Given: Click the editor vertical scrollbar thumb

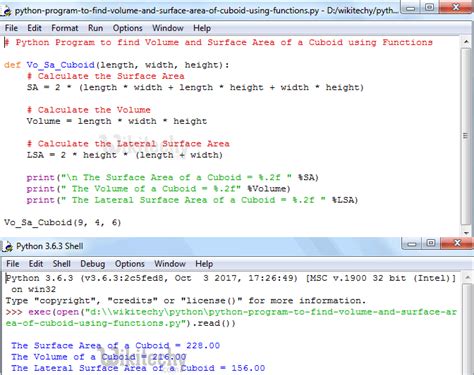Looking at the screenshot, I should click(466, 136).
